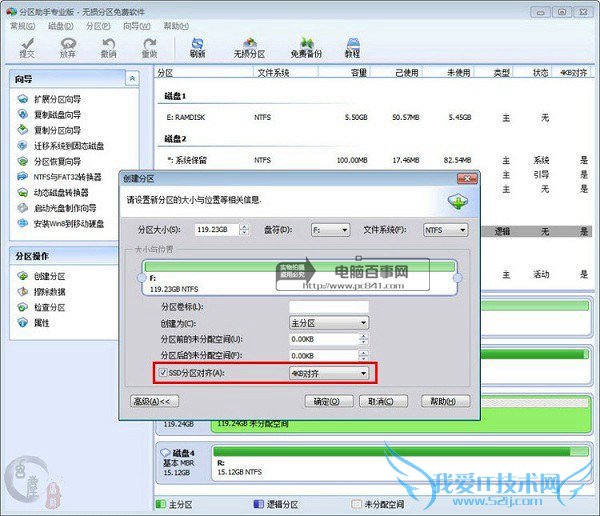
Task: Click 分区后的未分配空间 stepper arrows
Action: (364, 356)
